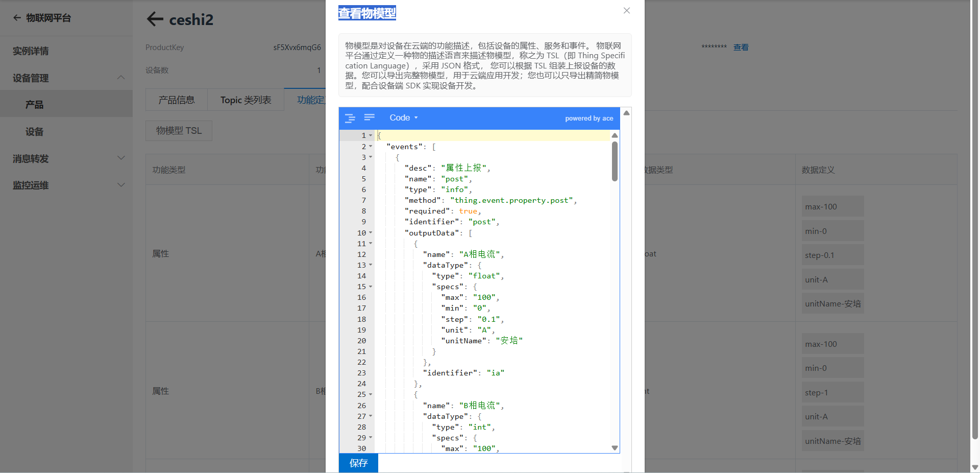980x473 pixels.
Task: Expand the 消息转发 sidebar menu
Action: point(121,158)
